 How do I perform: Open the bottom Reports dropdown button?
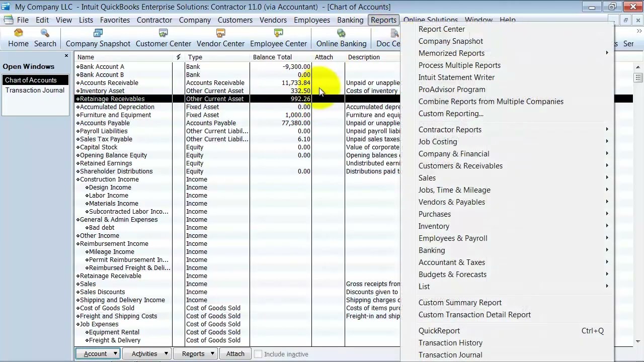click(x=195, y=354)
